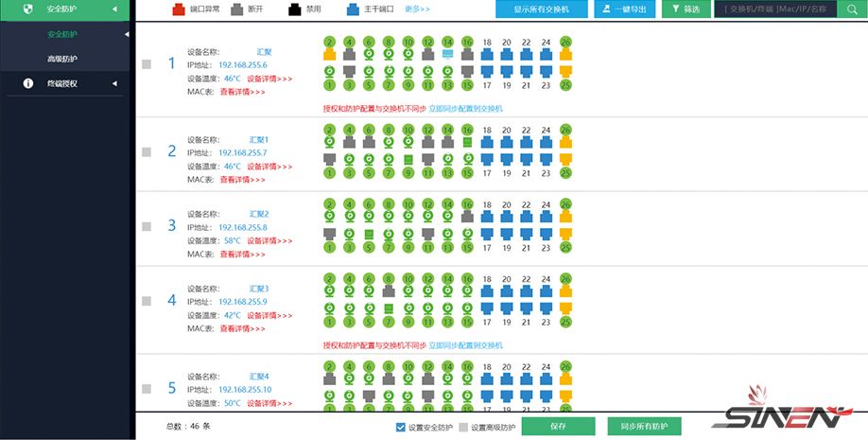Expand the 终端授权 section arrow
The image size is (868, 440).
[114, 83]
